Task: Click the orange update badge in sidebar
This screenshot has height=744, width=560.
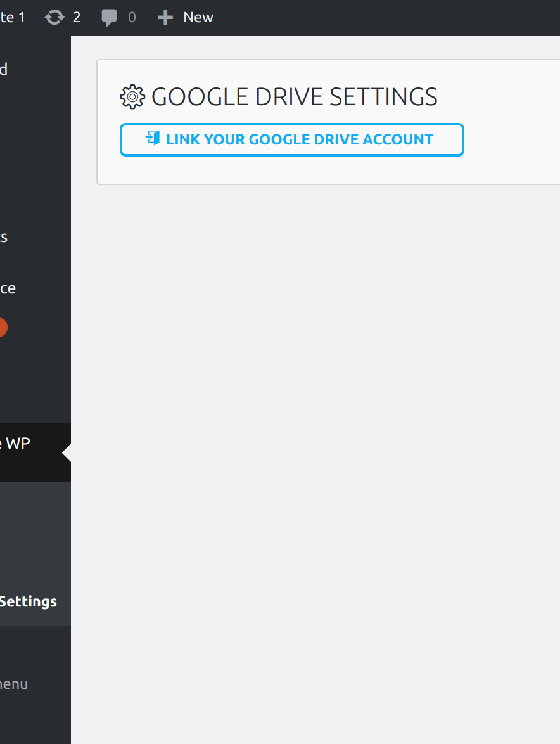Action: point(2,327)
